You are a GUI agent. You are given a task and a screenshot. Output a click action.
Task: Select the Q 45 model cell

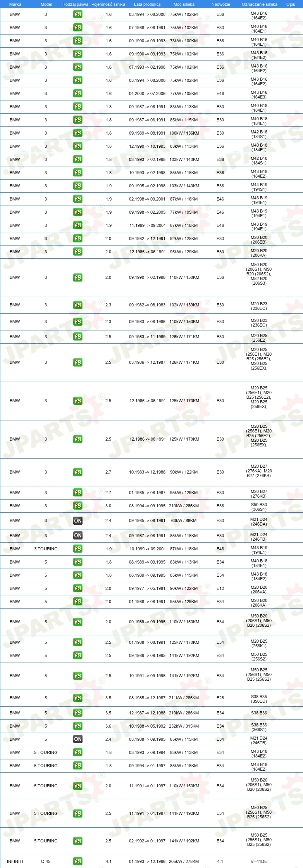coord(46,861)
